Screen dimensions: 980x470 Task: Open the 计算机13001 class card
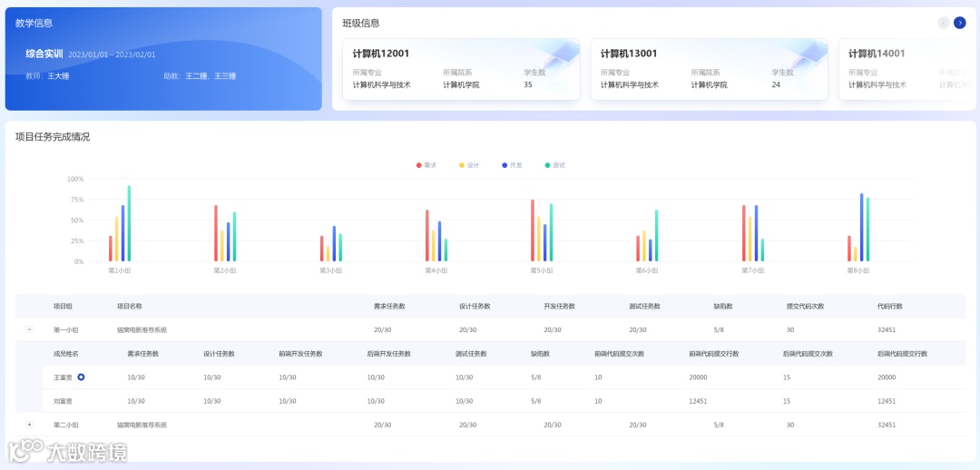point(710,69)
